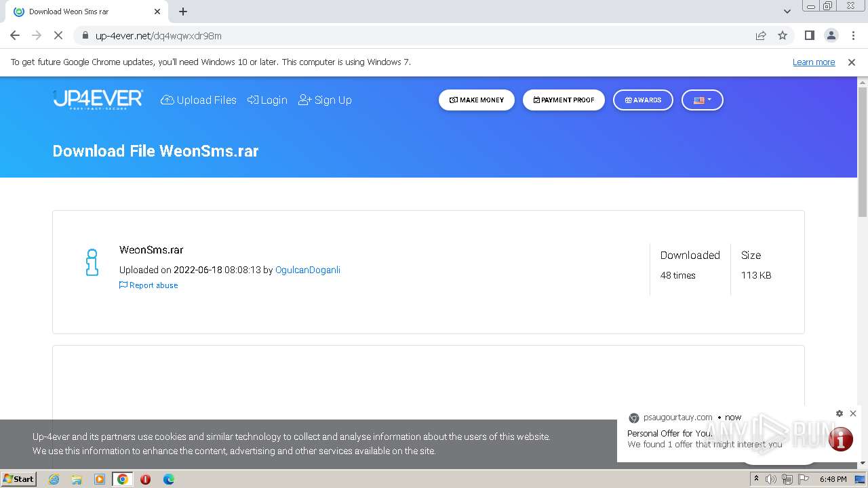868x488 pixels.
Task: Click the network tray icon
Action: point(787,479)
